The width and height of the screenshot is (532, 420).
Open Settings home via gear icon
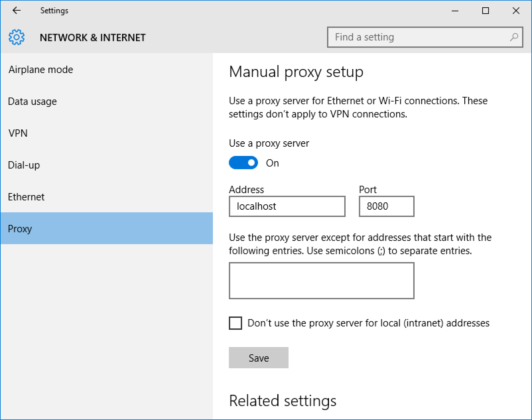(x=17, y=37)
